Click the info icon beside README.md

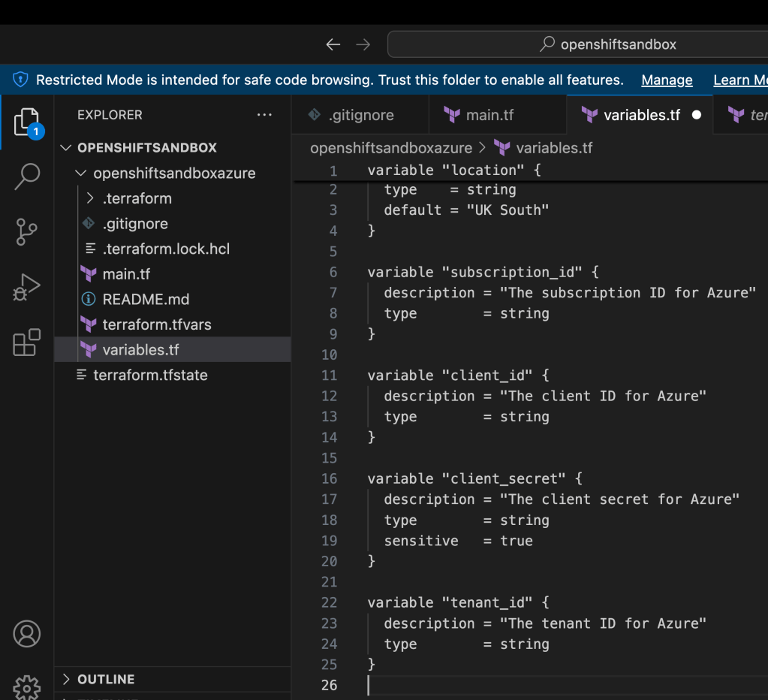click(x=88, y=299)
